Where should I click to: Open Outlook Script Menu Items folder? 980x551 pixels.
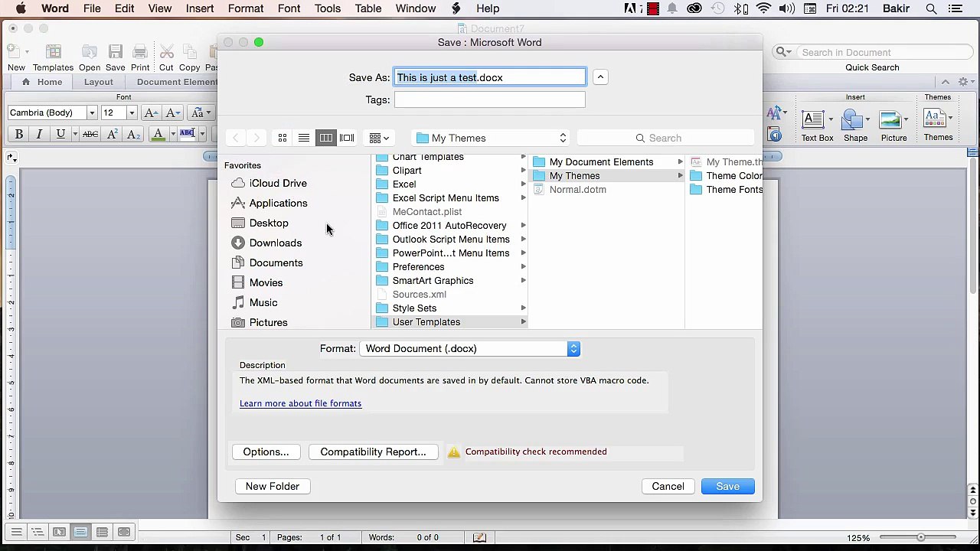click(450, 240)
